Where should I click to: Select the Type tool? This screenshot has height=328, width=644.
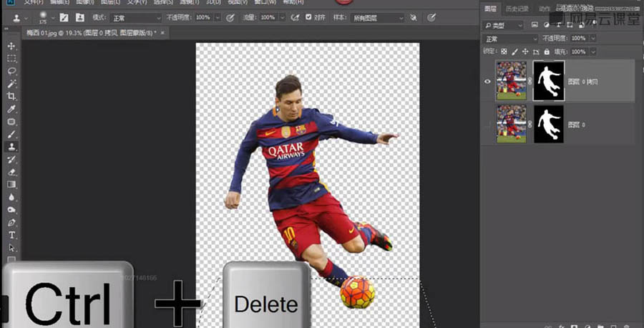(11, 235)
